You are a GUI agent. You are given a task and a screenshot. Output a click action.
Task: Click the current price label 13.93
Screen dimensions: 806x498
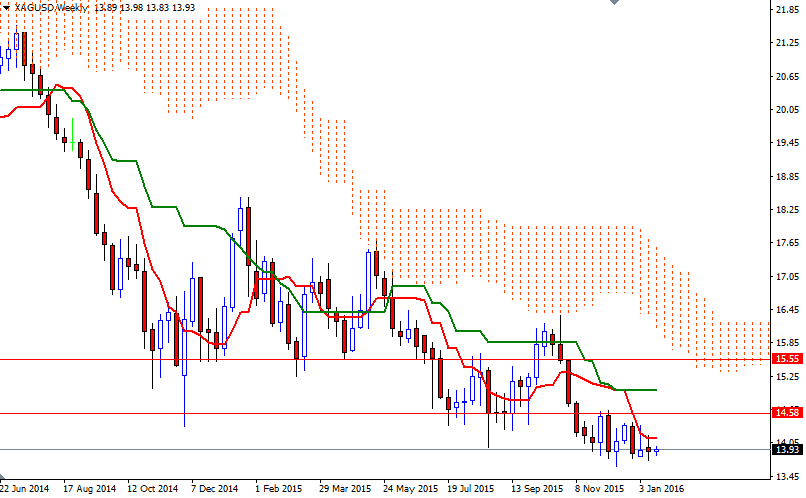pos(786,450)
